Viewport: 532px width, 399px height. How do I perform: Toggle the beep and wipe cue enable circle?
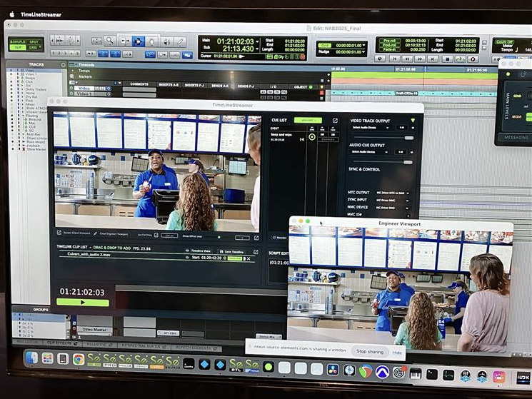coord(312,137)
